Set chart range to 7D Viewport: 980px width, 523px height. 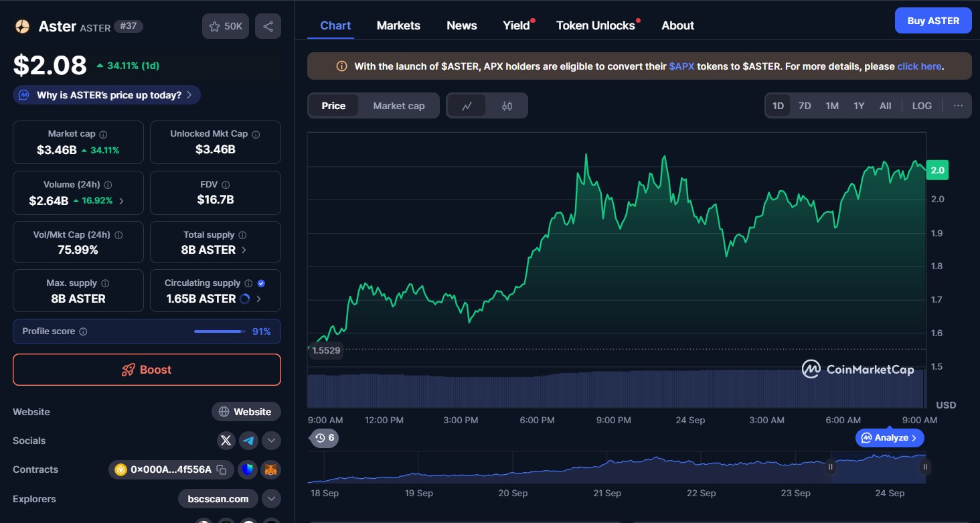click(x=805, y=106)
